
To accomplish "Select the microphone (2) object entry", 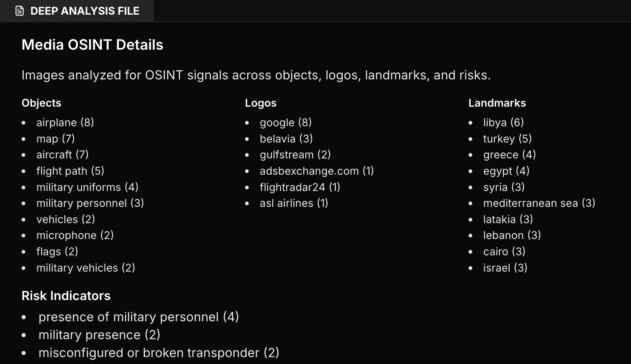I will (75, 235).
